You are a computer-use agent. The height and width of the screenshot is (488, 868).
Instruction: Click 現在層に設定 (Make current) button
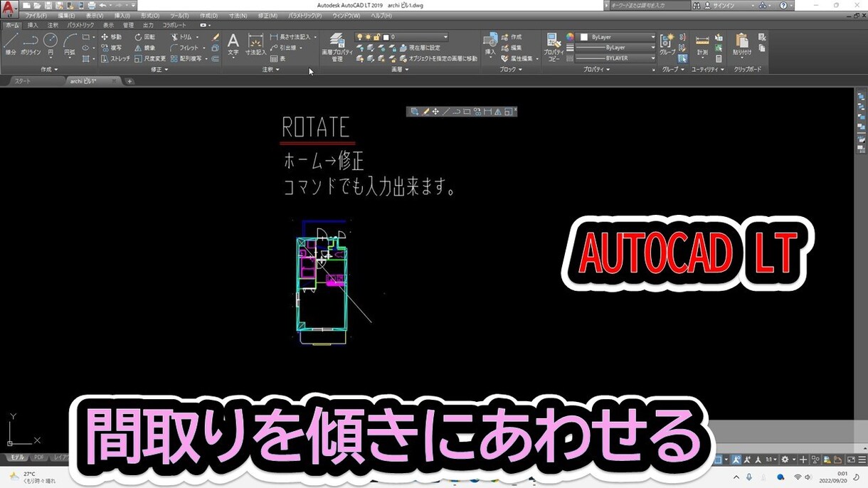[x=419, y=48]
